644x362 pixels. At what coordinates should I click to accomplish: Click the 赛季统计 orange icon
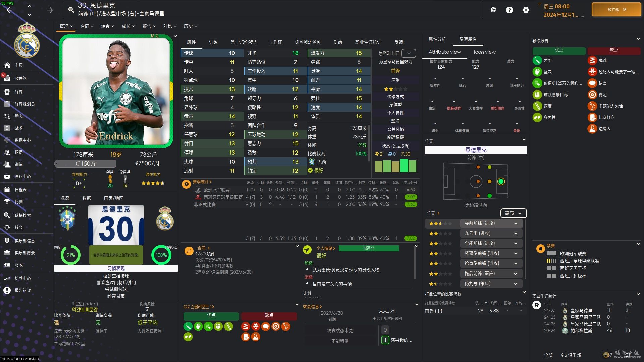click(186, 184)
